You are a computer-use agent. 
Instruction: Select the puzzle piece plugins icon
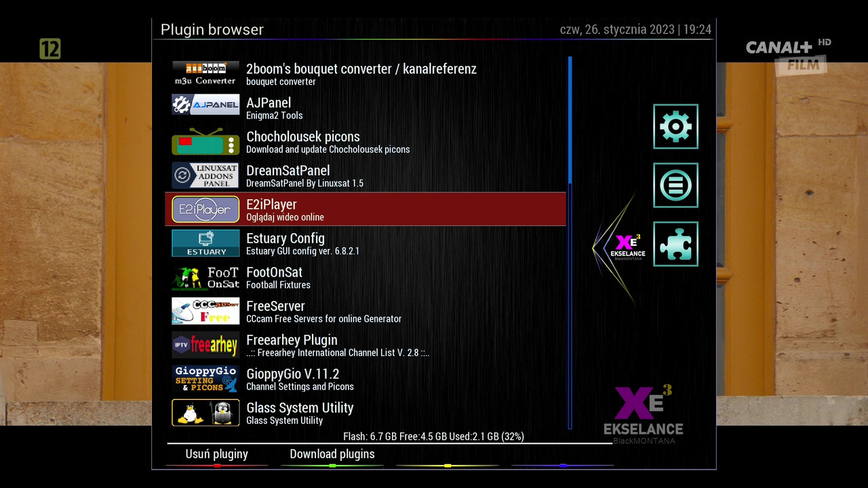675,244
